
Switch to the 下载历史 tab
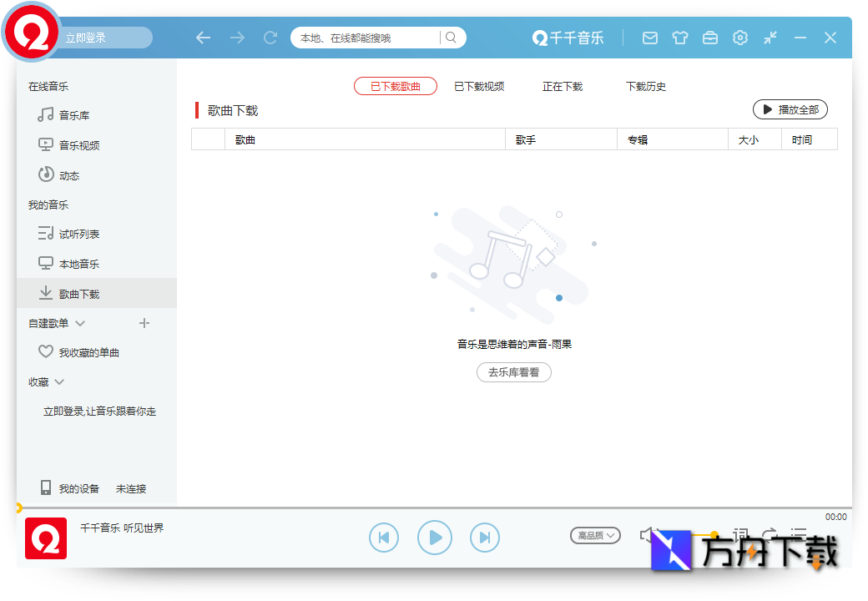(646, 86)
